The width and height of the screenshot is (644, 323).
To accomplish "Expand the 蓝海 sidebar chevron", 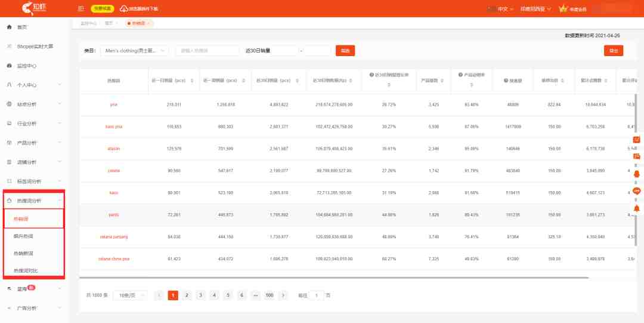I will click(x=60, y=289).
